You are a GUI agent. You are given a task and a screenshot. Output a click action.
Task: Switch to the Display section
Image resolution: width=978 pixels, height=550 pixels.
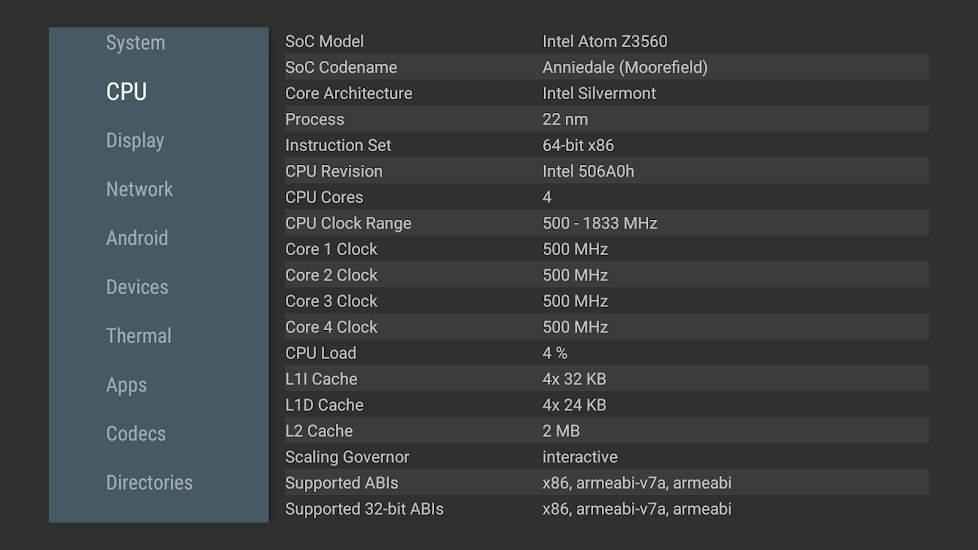coord(135,140)
